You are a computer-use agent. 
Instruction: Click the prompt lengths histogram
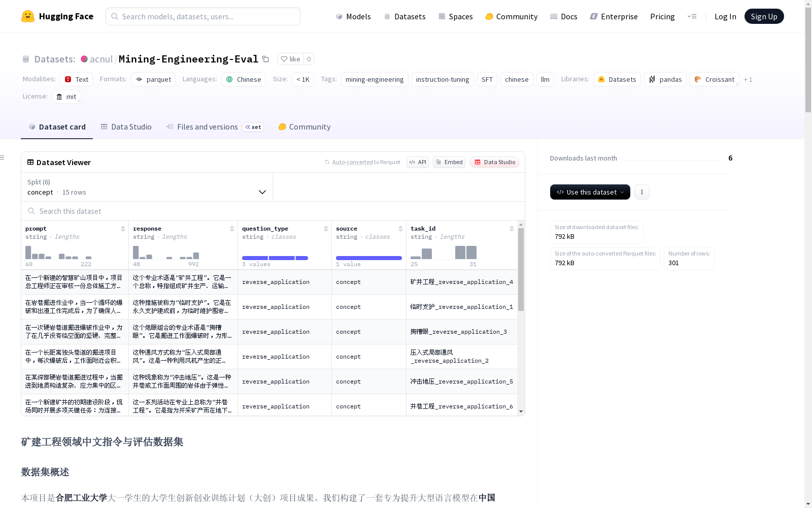click(58, 252)
